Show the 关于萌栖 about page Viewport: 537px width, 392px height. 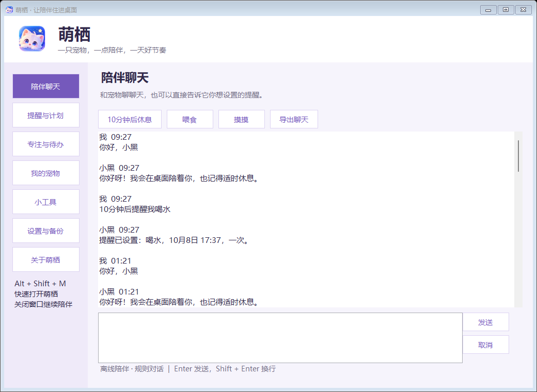coord(46,259)
